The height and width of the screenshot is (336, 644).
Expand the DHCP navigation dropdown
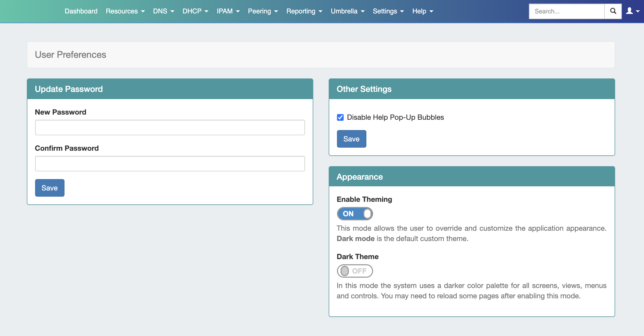click(x=195, y=11)
